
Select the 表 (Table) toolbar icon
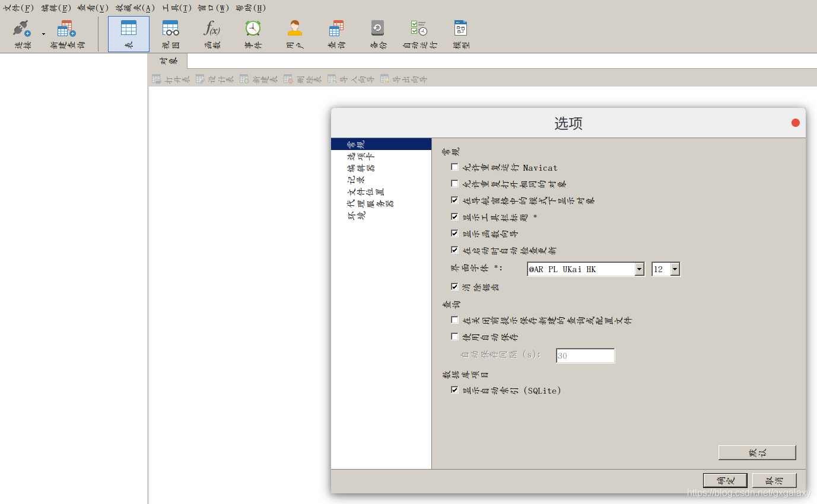pos(129,28)
